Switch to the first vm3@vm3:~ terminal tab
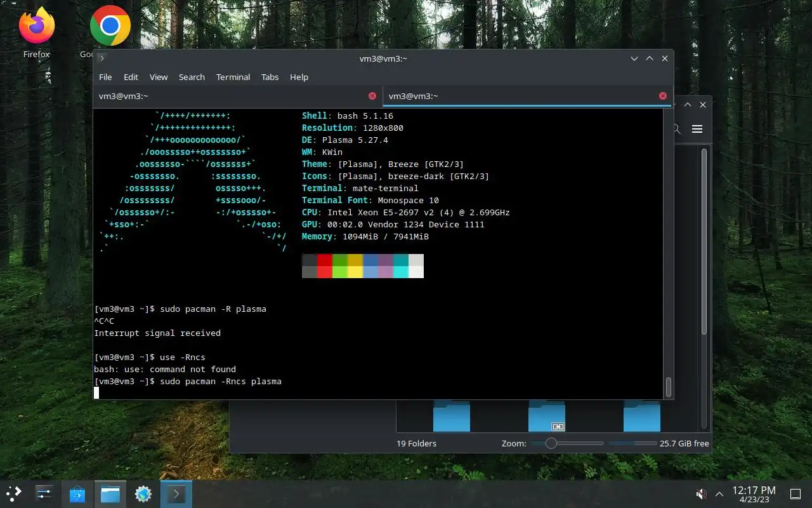 coord(238,96)
